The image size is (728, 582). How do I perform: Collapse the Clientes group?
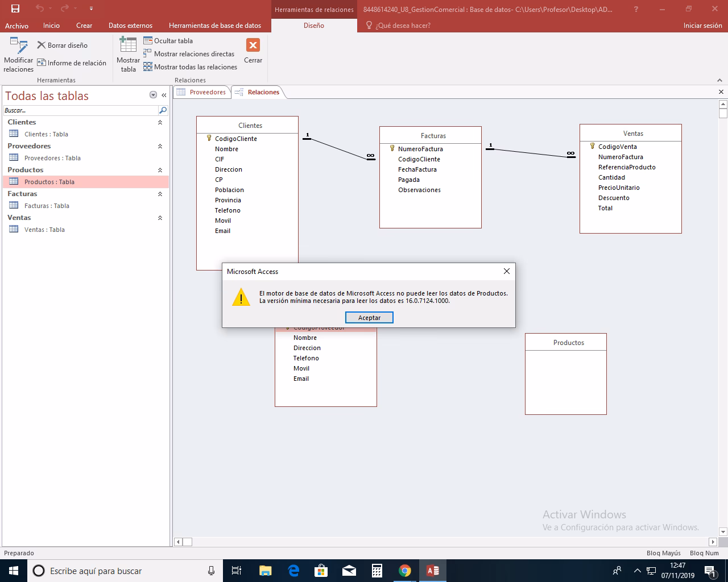tap(160, 122)
